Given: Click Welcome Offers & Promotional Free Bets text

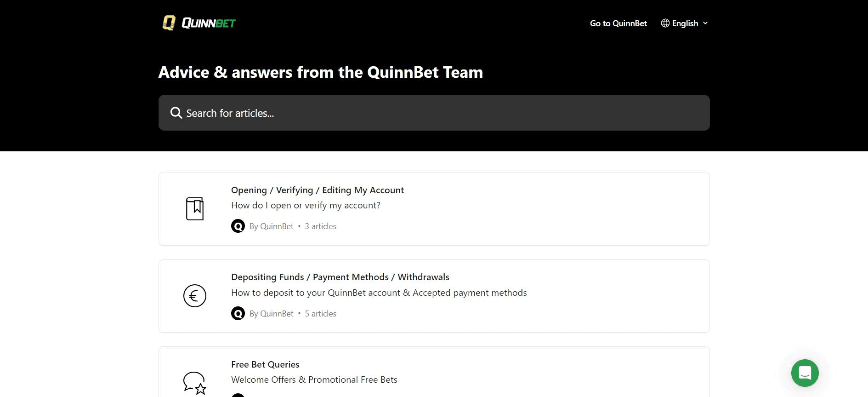Looking at the screenshot, I should tap(314, 380).
